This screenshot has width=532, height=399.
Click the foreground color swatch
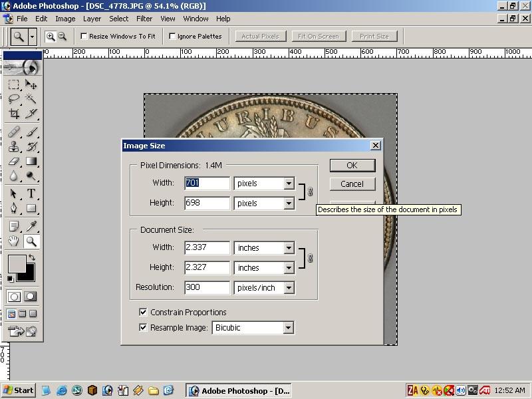pyautogui.click(x=16, y=264)
